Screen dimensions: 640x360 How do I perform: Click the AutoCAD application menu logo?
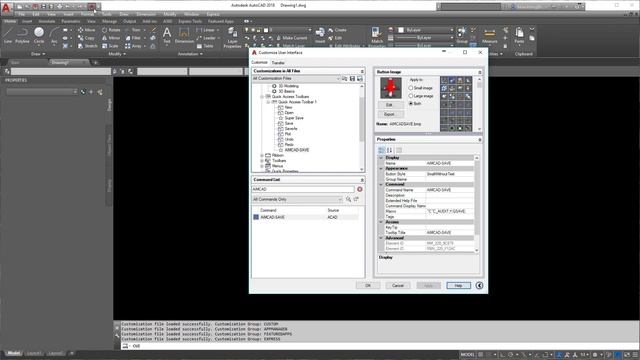click(6, 8)
